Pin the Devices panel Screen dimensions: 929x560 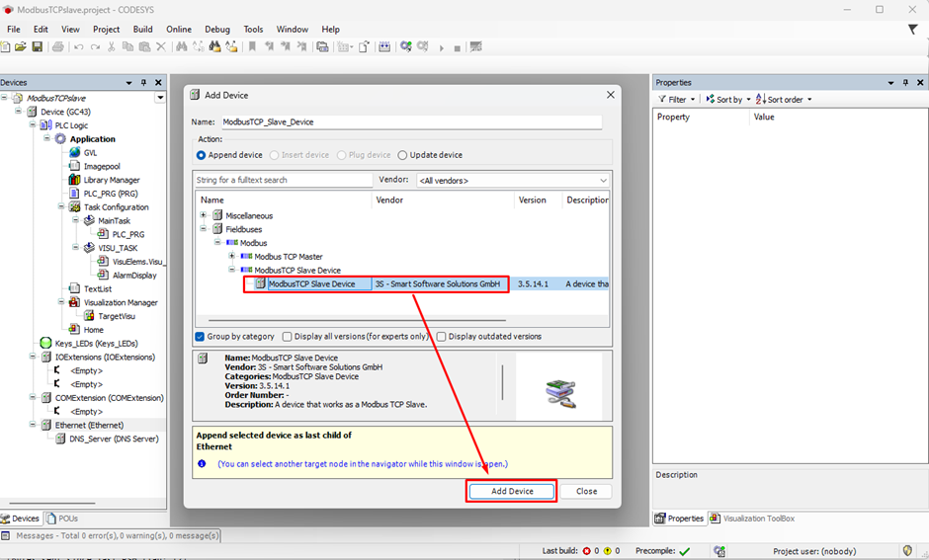[143, 82]
